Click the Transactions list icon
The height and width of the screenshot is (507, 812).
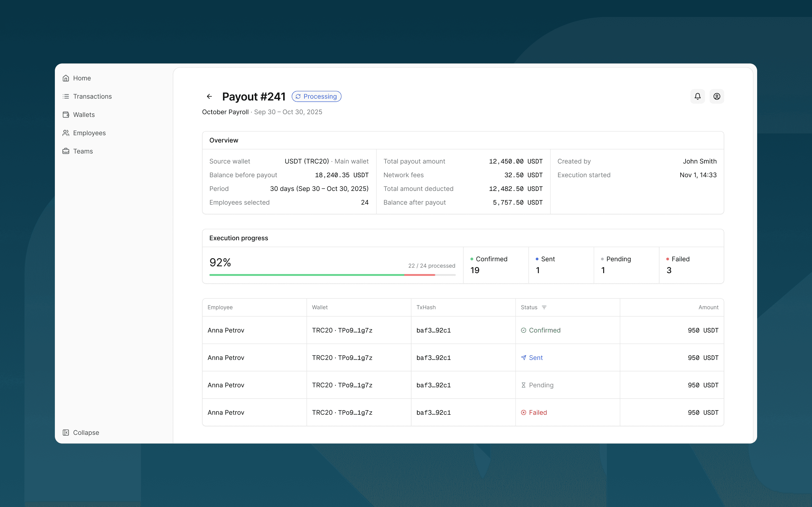point(66,97)
